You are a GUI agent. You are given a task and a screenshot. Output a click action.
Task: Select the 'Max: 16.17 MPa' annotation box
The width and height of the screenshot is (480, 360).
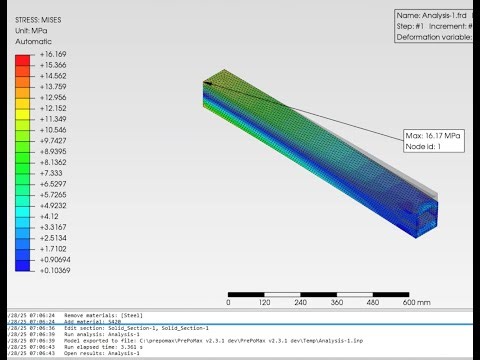(x=434, y=141)
